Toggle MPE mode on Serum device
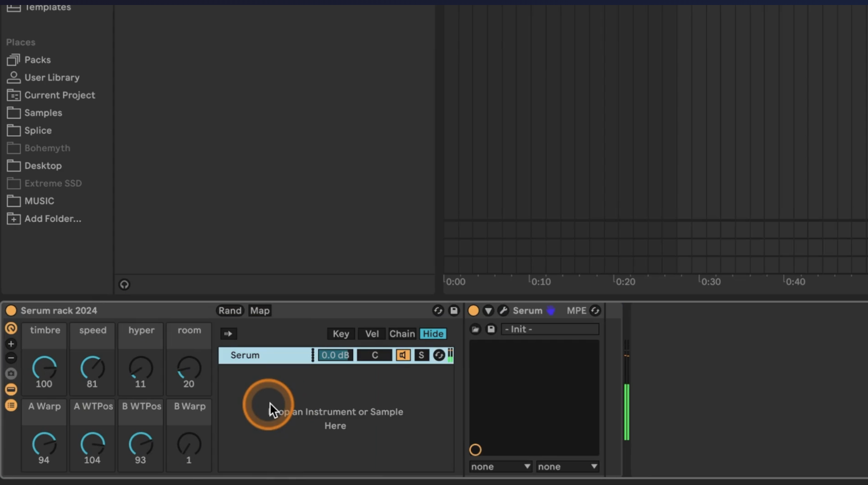 click(576, 310)
